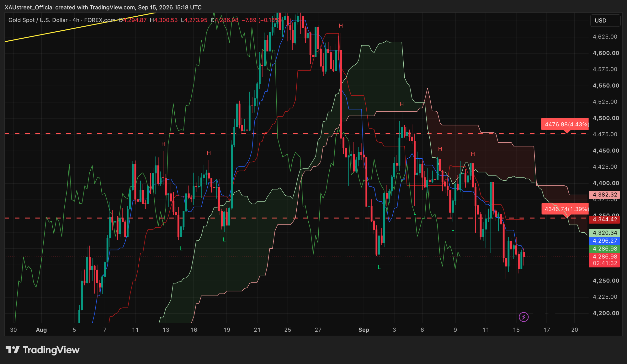Click the 4,200.00 price axis label
627x364 pixels.
606,313
